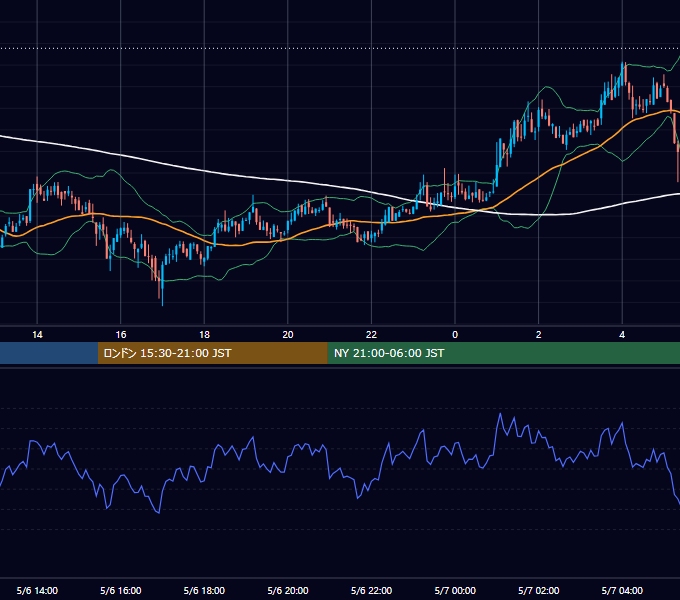680x600 pixels.
Task: Click the 5/7 00:00 time label
Action: pos(455,590)
